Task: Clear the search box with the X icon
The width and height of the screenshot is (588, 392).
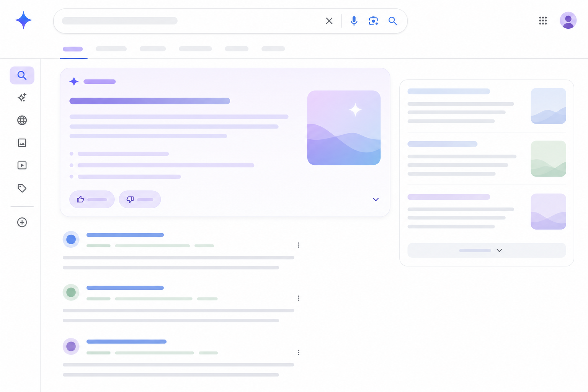Action: [x=329, y=21]
